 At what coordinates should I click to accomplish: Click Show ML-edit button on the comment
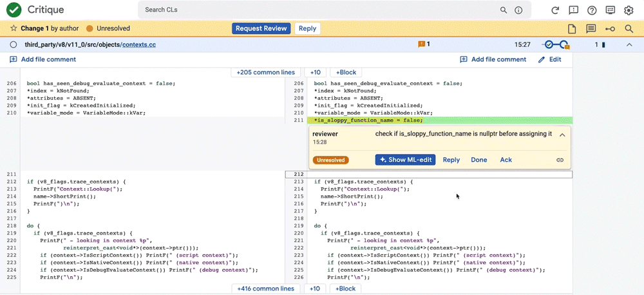[405, 160]
